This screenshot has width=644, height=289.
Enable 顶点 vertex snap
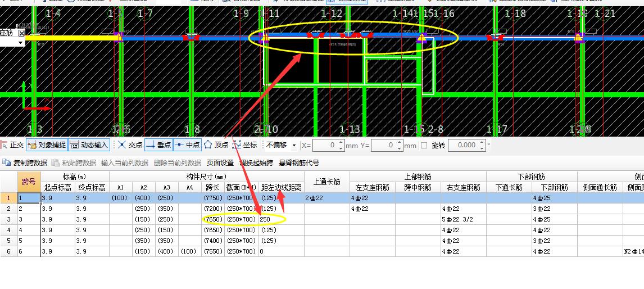[216, 144]
